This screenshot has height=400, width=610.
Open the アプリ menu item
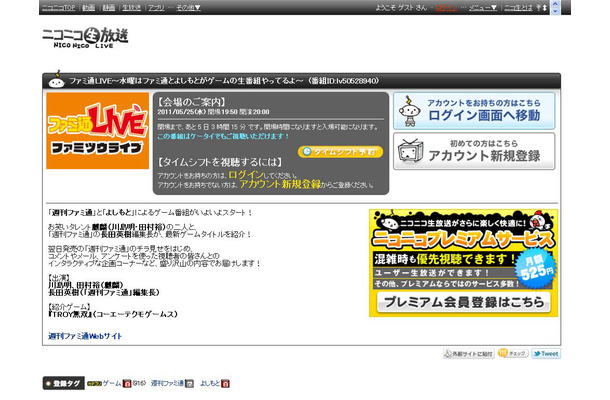(x=156, y=7)
